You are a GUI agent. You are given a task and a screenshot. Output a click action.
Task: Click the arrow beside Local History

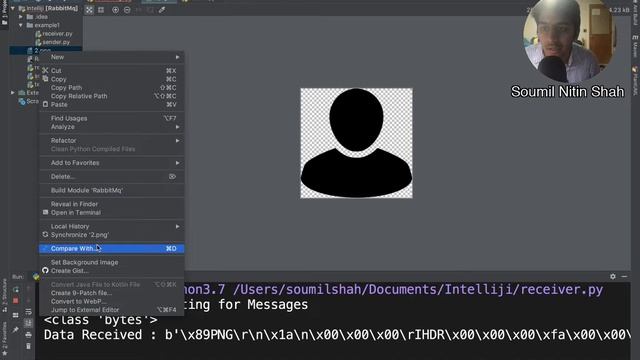[x=178, y=226]
